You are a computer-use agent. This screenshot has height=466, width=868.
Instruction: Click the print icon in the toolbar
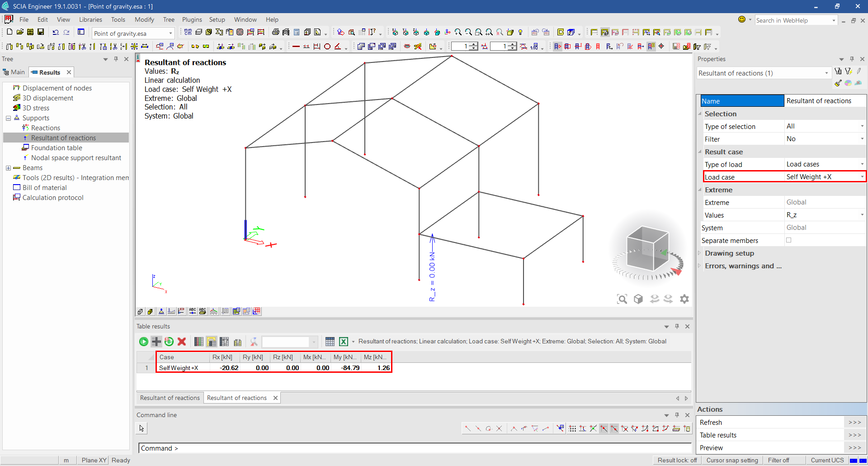[x=276, y=32]
